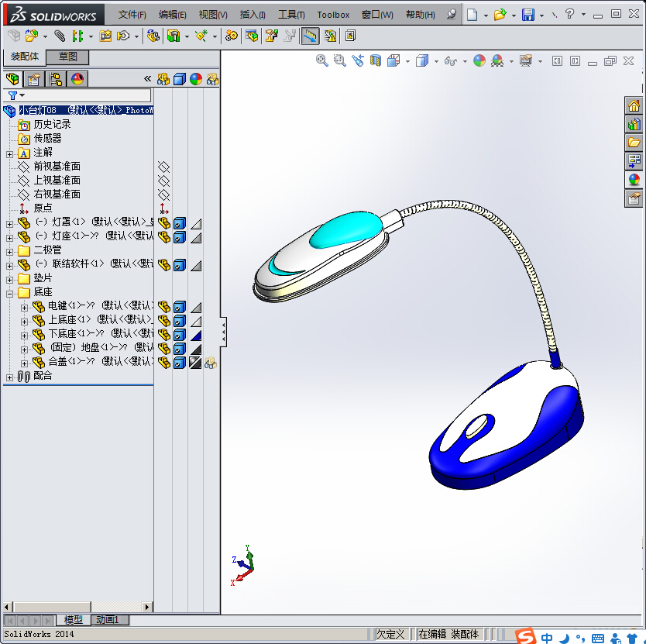
Task: Click the appearance swatch for 合盖<1>
Action: 195,363
